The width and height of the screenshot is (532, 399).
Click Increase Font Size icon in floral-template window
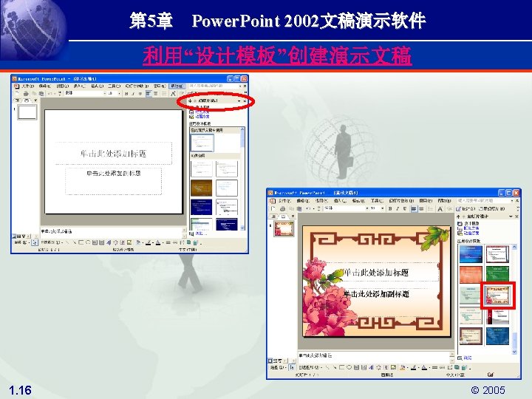pyautogui.click(x=440, y=209)
